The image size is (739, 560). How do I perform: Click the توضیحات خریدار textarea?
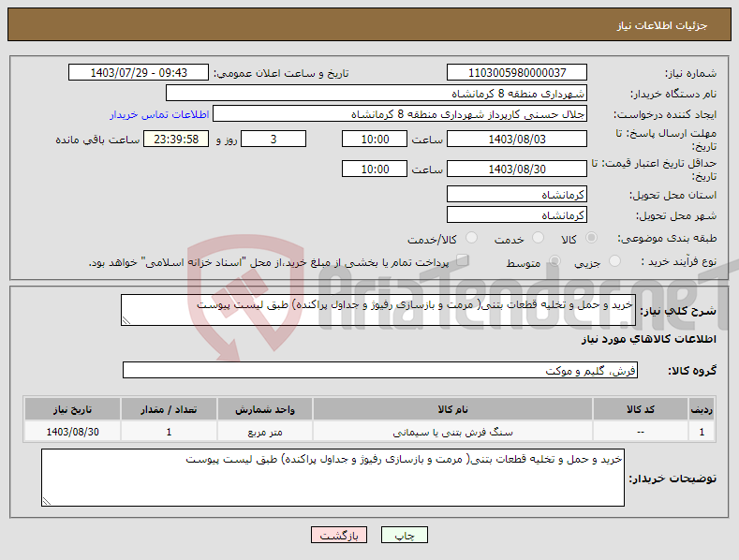(x=333, y=478)
